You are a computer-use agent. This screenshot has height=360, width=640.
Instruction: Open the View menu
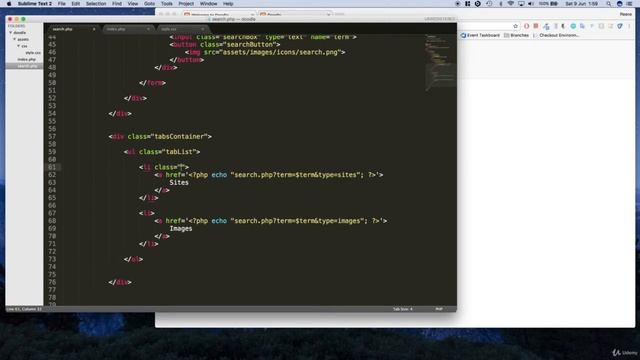tap(133, 4)
